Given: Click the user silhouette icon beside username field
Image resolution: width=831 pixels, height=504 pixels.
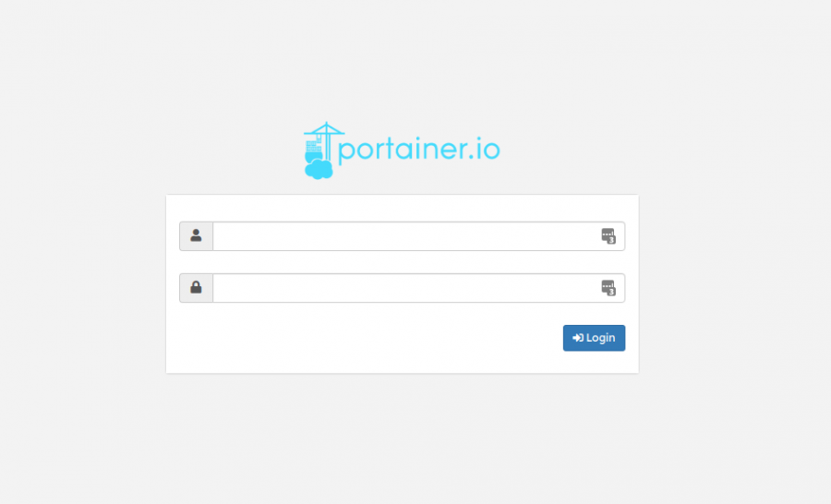Looking at the screenshot, I should (x=196, y=235).
